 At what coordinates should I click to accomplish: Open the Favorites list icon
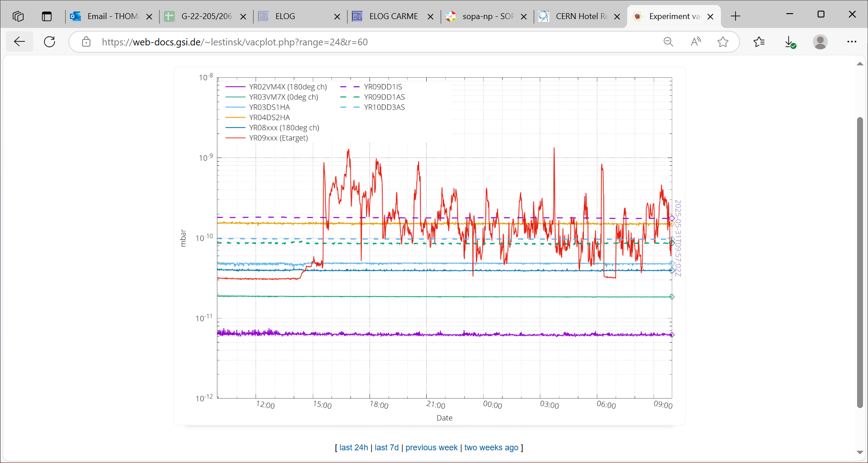pyautogui.click(x=759, y=42)
